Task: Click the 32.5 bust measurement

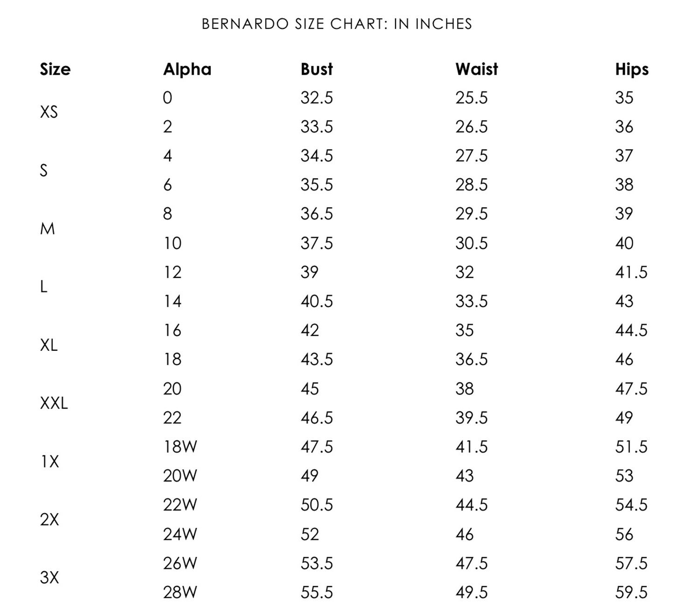Action: coord(317,98)
